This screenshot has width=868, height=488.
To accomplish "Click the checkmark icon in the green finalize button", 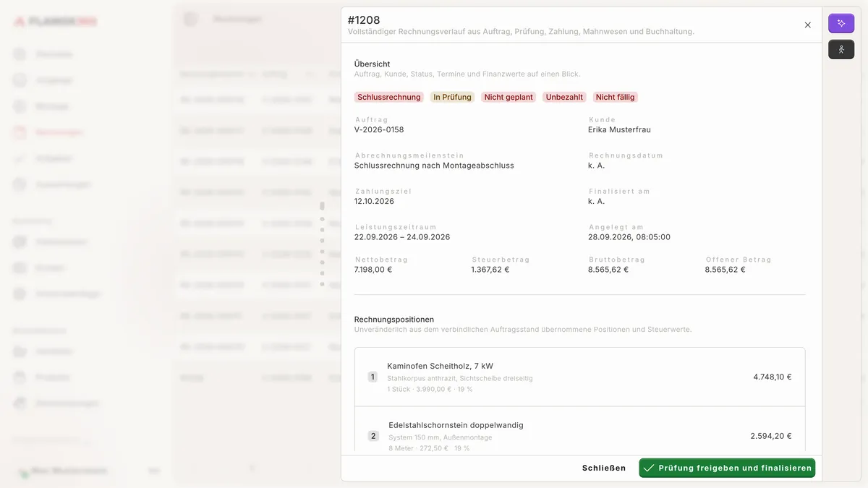I will 649,468.
